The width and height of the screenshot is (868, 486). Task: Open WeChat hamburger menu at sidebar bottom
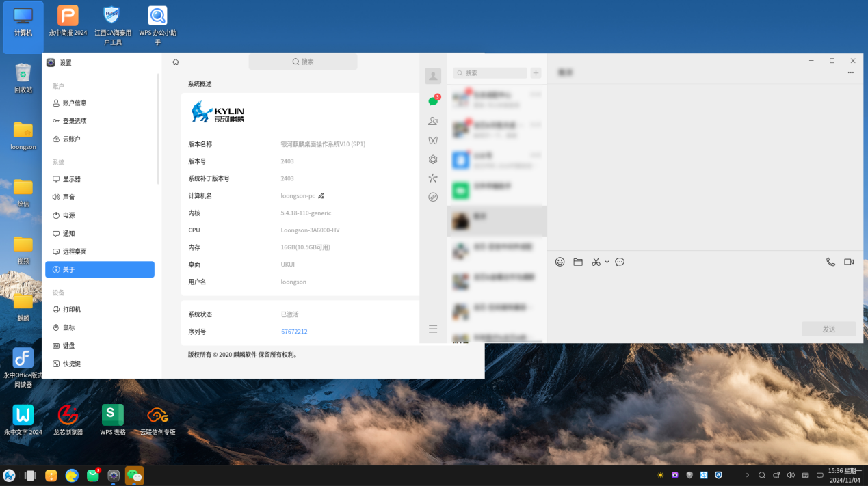click(433, 329)
